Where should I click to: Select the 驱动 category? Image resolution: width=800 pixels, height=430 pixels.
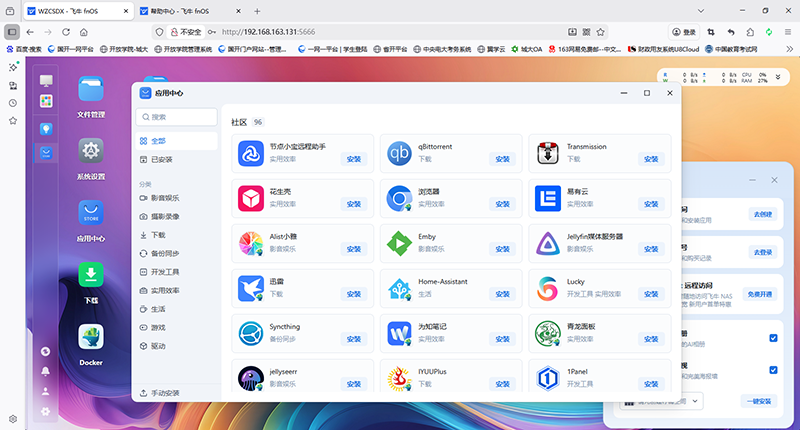point(177,346)
